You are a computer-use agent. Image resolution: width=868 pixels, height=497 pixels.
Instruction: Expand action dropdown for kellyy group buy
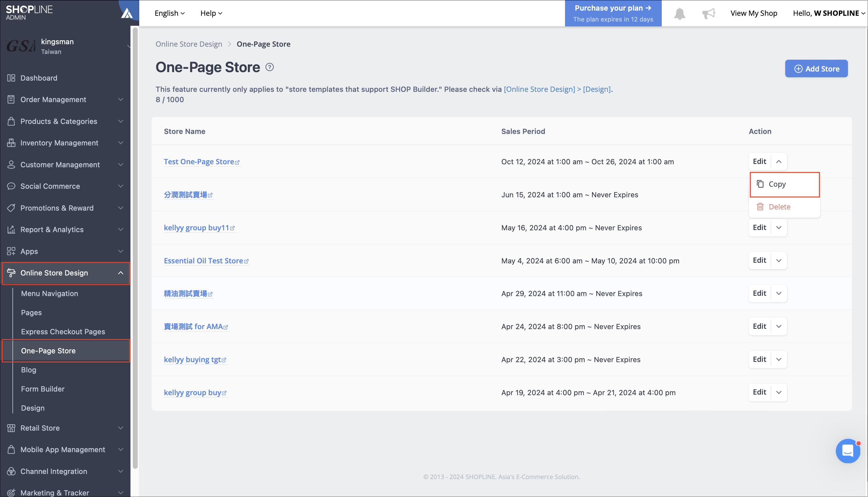779,392
